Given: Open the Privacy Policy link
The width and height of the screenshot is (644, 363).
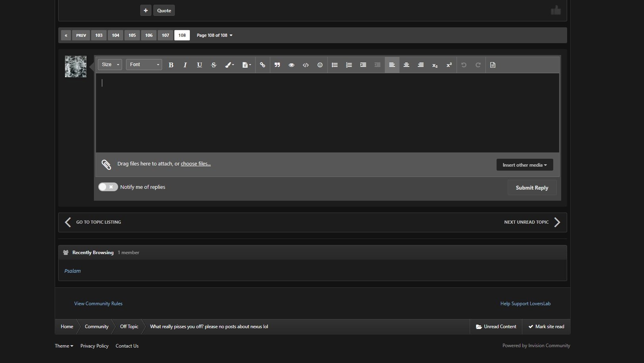Looking at the screenshot, I should (x=94, y=346).
